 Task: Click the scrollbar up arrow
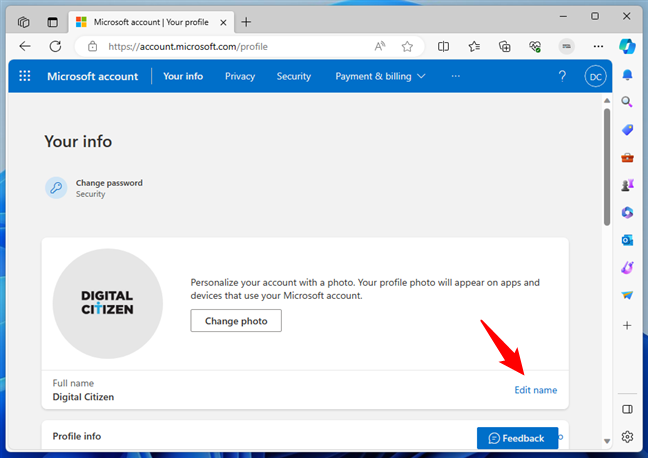[x=607, y=100]
